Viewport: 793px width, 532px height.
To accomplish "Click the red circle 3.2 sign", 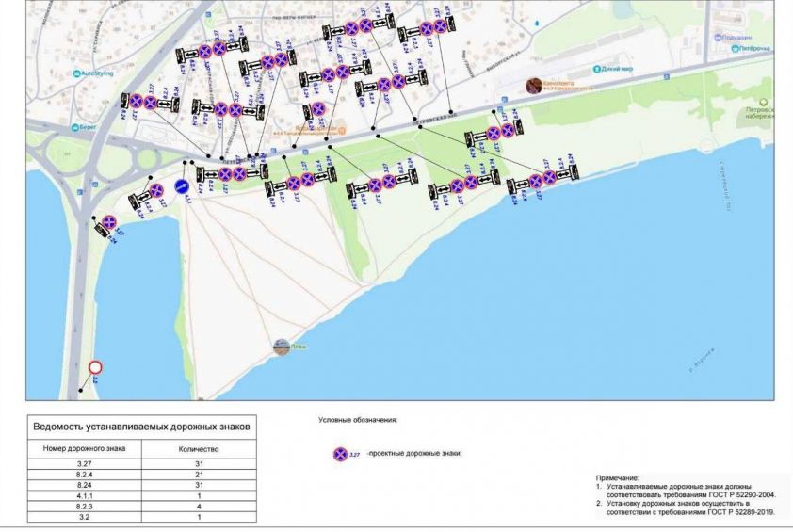I will click(x=95, y=368).
